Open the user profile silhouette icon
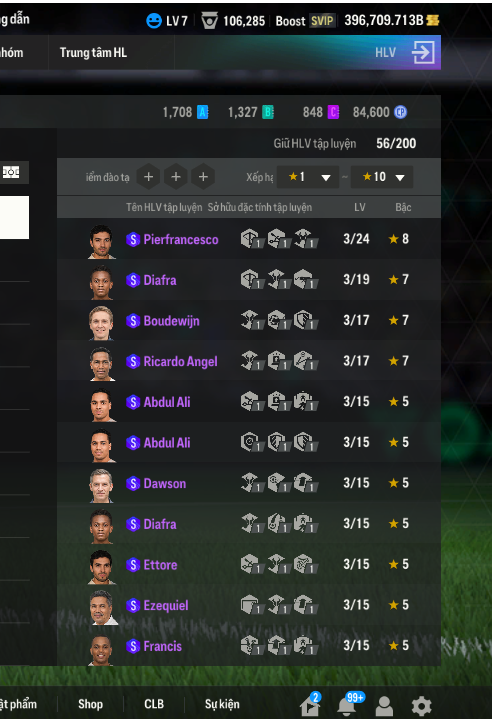This screenshot has height=719, width=492. pos(384,706)
